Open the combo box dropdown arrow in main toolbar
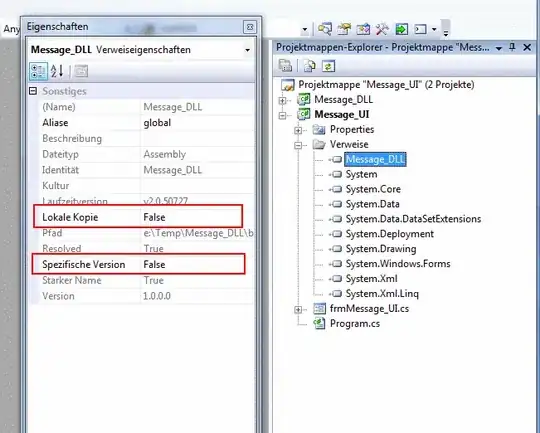540x433 pixels. 304,30
